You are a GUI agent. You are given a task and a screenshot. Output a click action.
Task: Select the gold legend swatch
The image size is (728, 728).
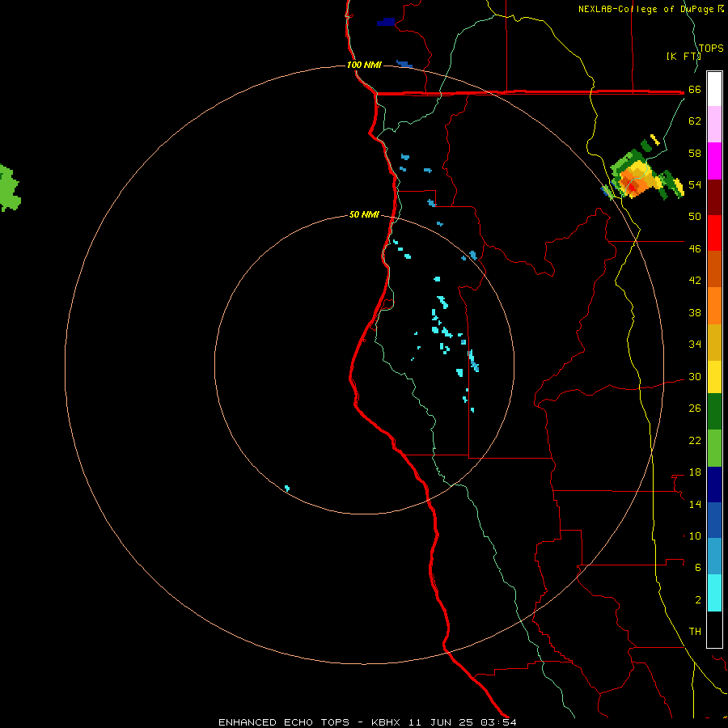tap(714, 342)
